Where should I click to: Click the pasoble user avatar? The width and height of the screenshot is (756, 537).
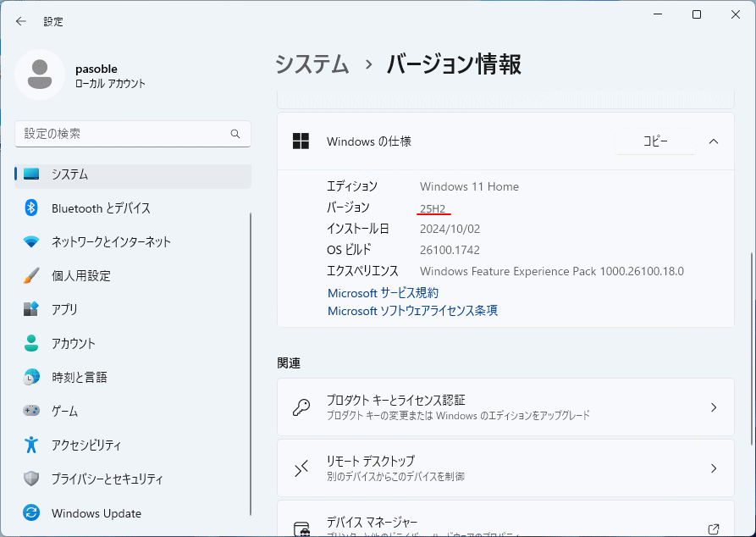(39, 75)
